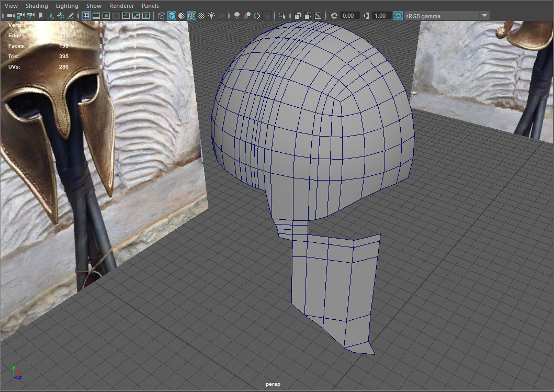
Task: Open the sRGB gamma view transform dropdown
Action: pos(447,16)
